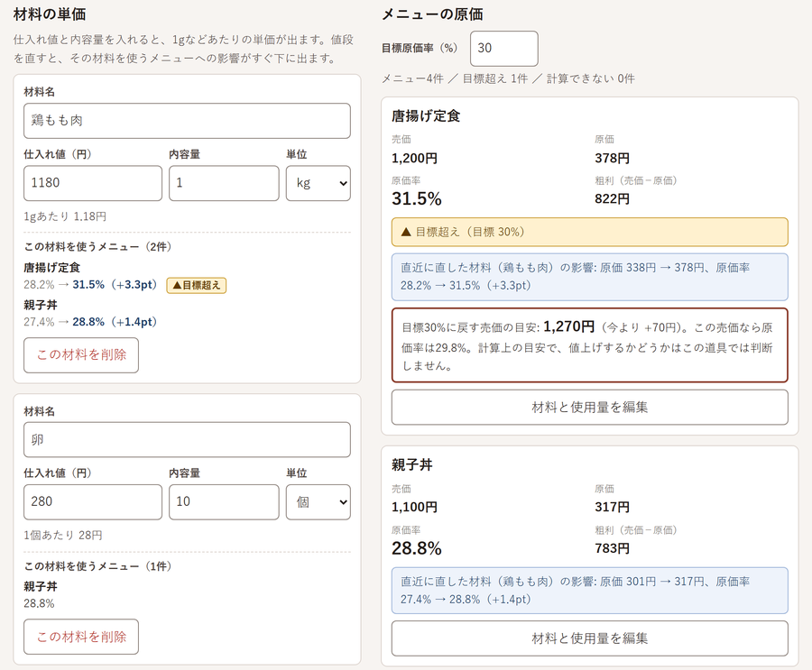Click the yellow 目標超え（目標 30%）warning banner
This screenshot has height=670, width=812.
click(x=590, y=232)
